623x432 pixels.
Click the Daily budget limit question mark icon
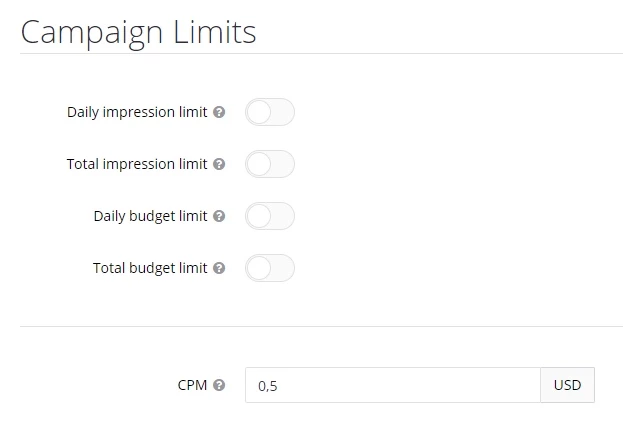click(219, 216)
